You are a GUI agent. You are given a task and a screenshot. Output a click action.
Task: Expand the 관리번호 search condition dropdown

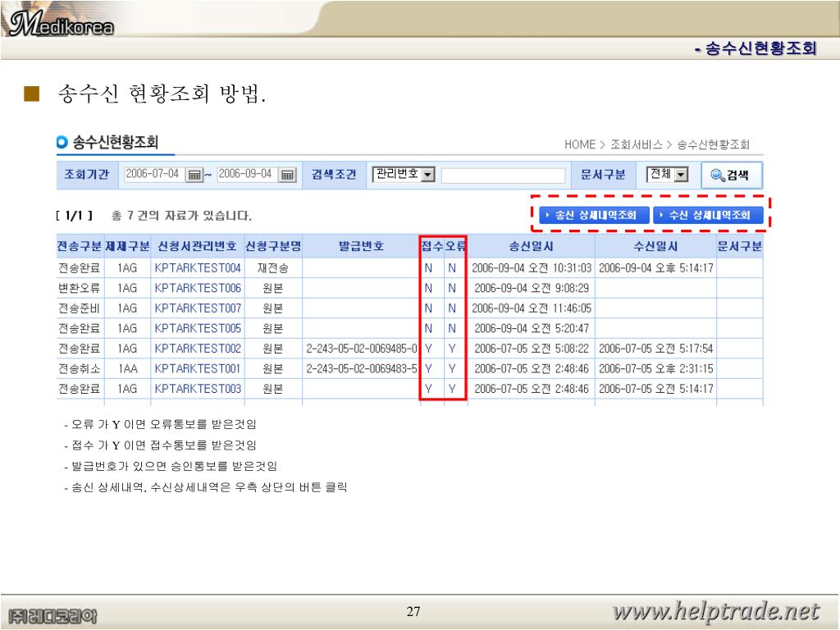[427, 175]
